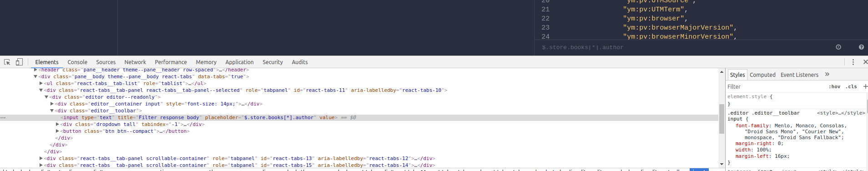Select the highlighted input breadcrumb
This screenshot has width=868, height=171.
click(699, 170)
